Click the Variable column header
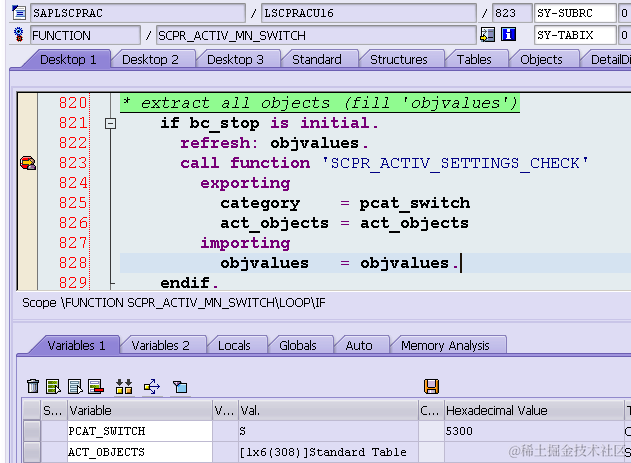Viewport: 631px width, 463px height. [140, 410]
